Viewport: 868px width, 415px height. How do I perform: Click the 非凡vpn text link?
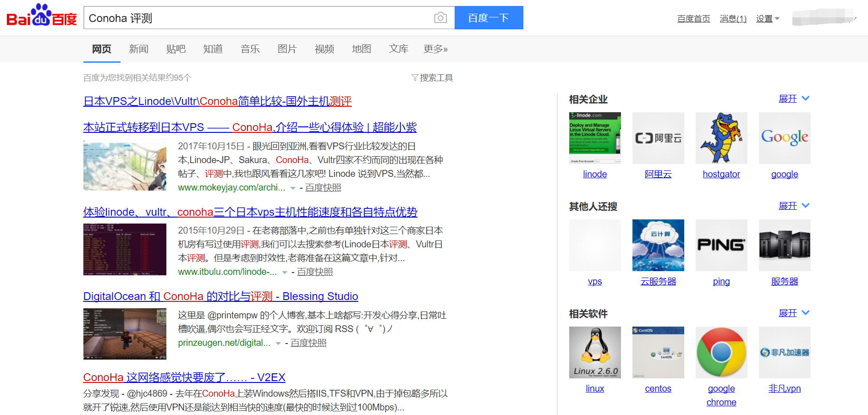pos(785,389)
